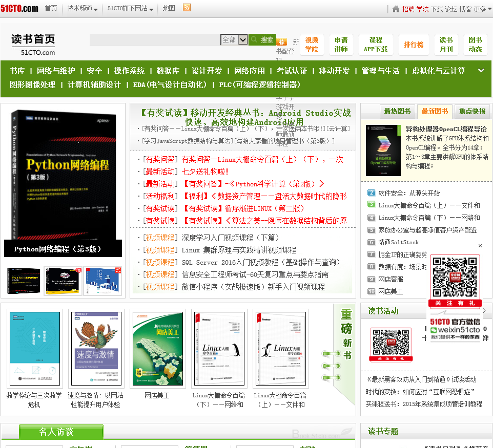Viewport: 493px width, 448px height.
Task: Close the floating WeChat QR code popup
Action: click(480, 246)
